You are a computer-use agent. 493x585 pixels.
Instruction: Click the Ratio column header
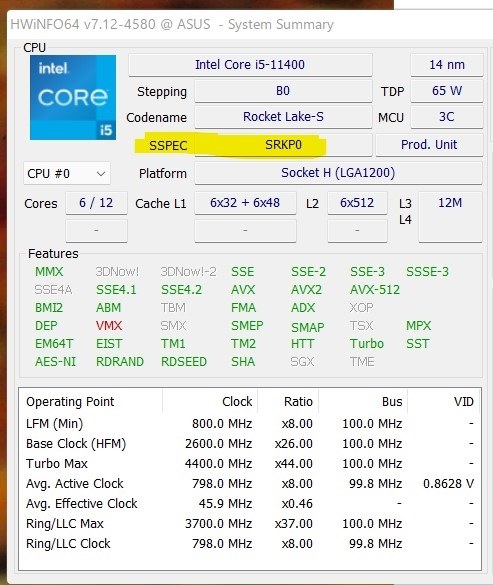(288, 402)
